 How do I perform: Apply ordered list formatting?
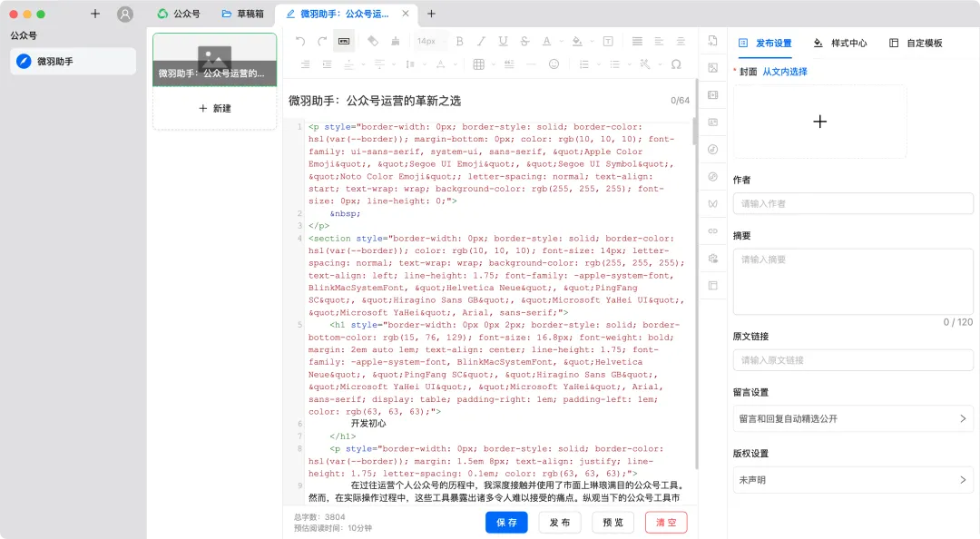(x=583, y=64)
